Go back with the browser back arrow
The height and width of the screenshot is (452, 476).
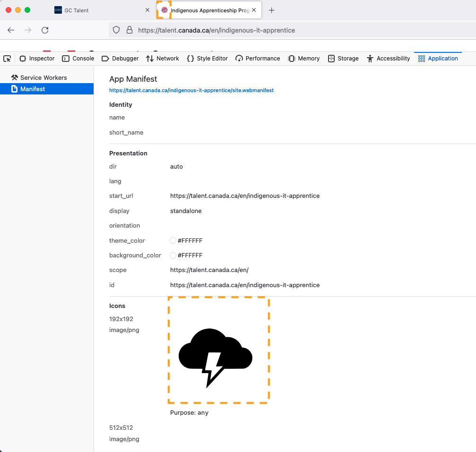point(11,30)
